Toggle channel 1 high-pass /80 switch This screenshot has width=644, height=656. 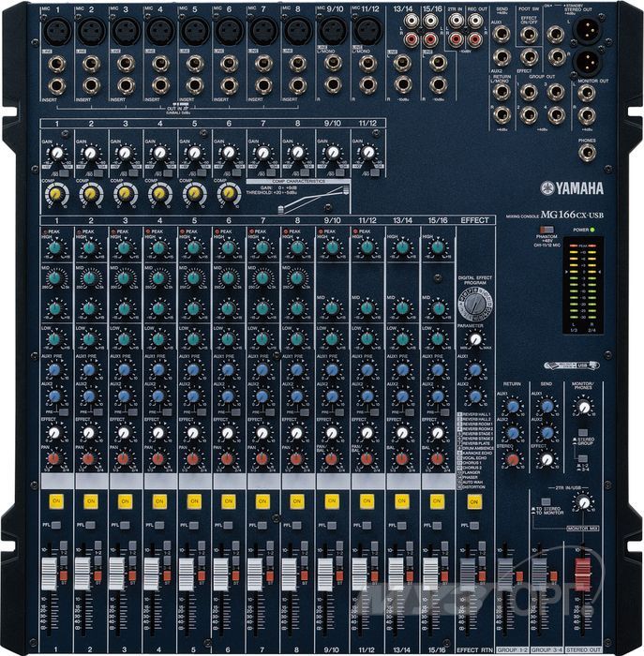pyautogui.click(x=64, y=172)
